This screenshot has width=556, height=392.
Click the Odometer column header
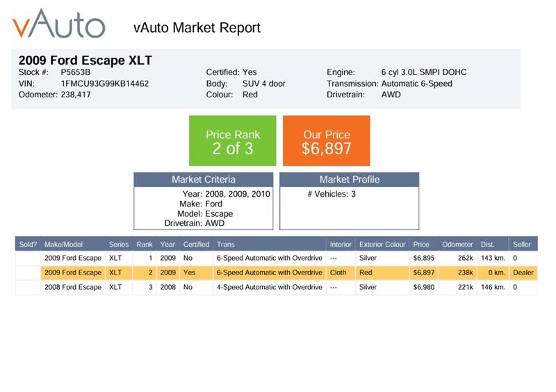click(x=457, y=245)
